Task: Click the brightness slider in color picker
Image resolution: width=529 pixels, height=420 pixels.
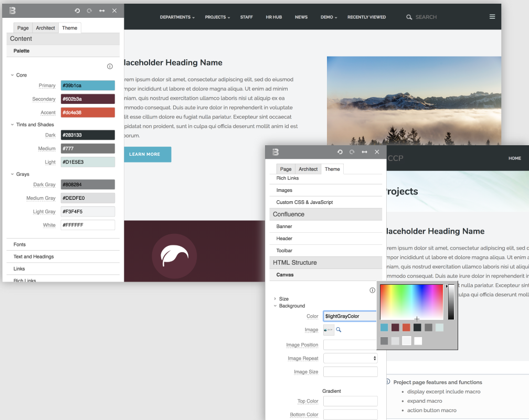Action: (x=451, y=301)
